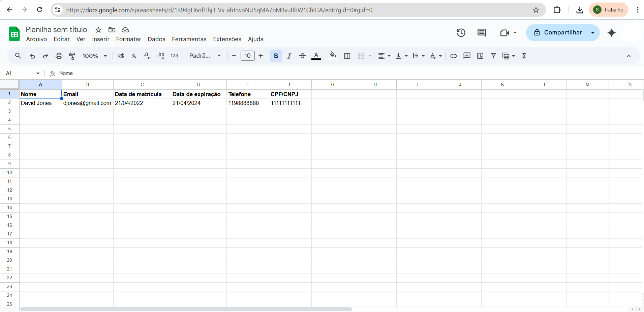Open the Formatar menu
Screen dimensions: 644x312
click(x=128, y=39)
